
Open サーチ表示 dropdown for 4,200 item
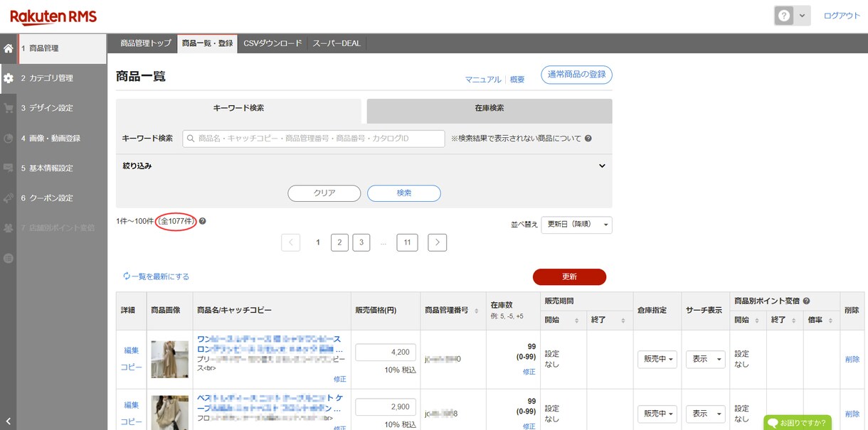pos(705,360)
